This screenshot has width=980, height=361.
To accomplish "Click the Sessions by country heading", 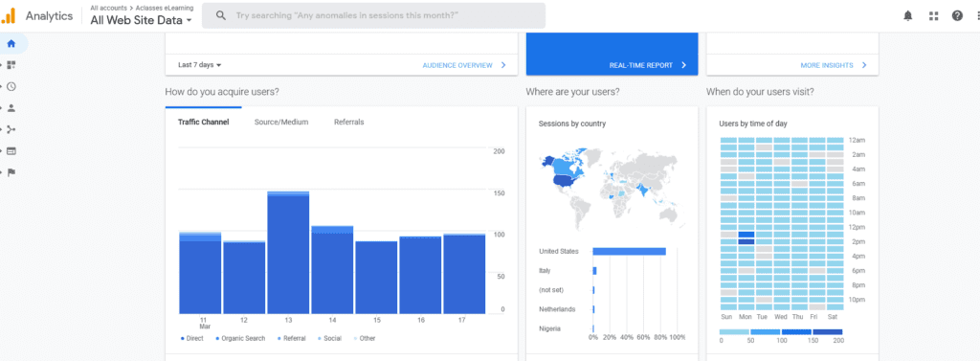I will 572,124.
